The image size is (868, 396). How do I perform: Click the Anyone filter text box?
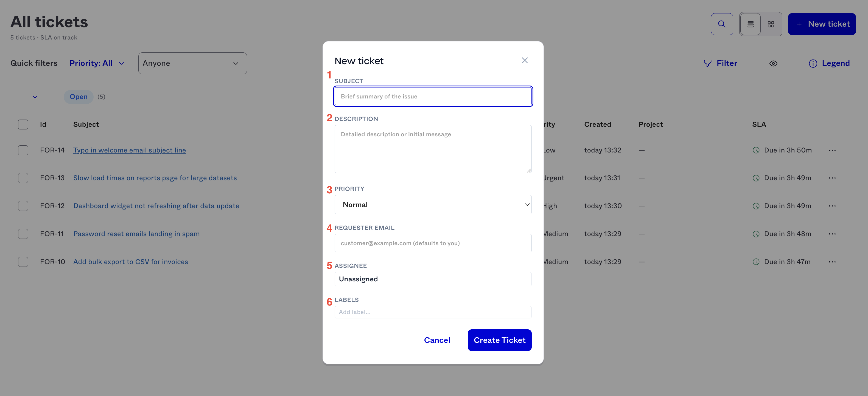182,63
